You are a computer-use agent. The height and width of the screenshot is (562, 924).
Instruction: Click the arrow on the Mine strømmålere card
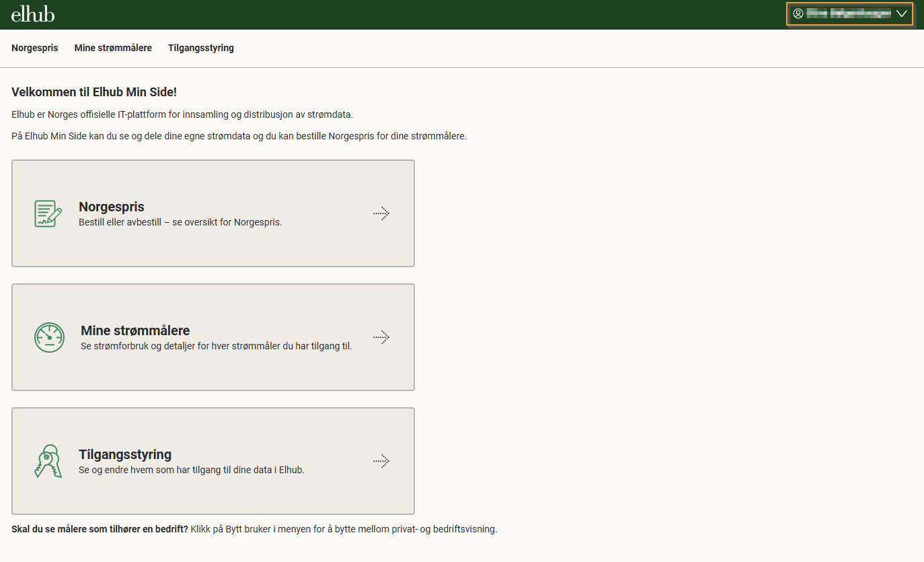point(381,337)
